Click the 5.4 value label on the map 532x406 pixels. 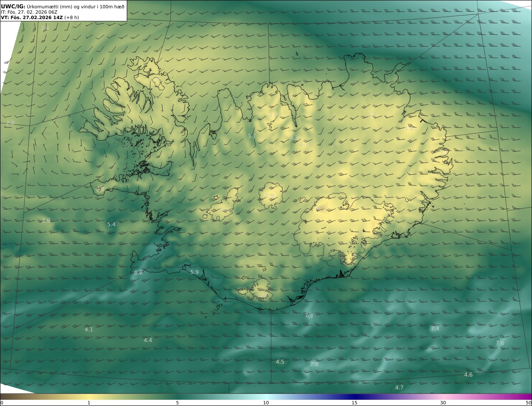coord(111,225)
